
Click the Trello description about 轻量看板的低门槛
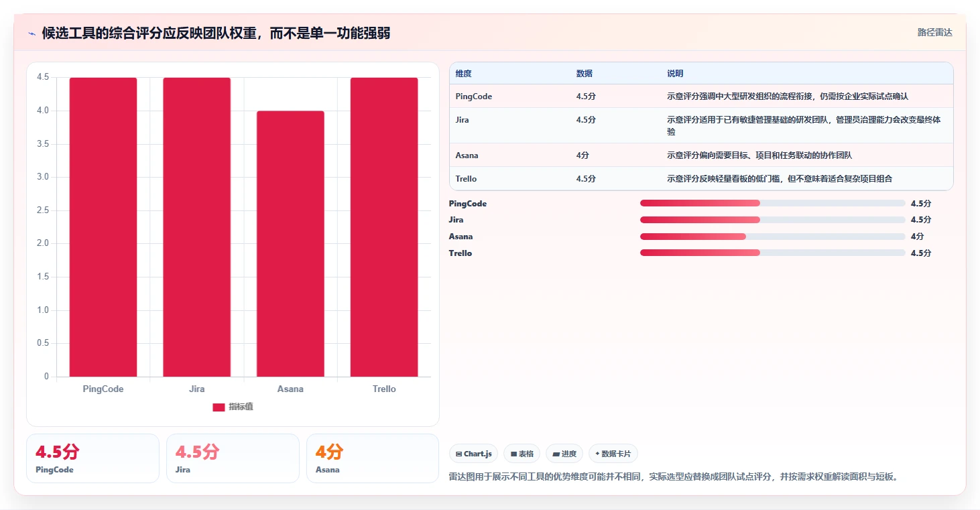[779, 179]
